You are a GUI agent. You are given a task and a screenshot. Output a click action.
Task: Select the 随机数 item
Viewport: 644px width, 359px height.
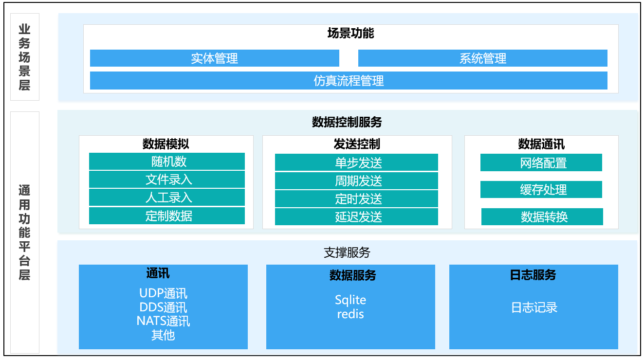(x=166, y=162)
